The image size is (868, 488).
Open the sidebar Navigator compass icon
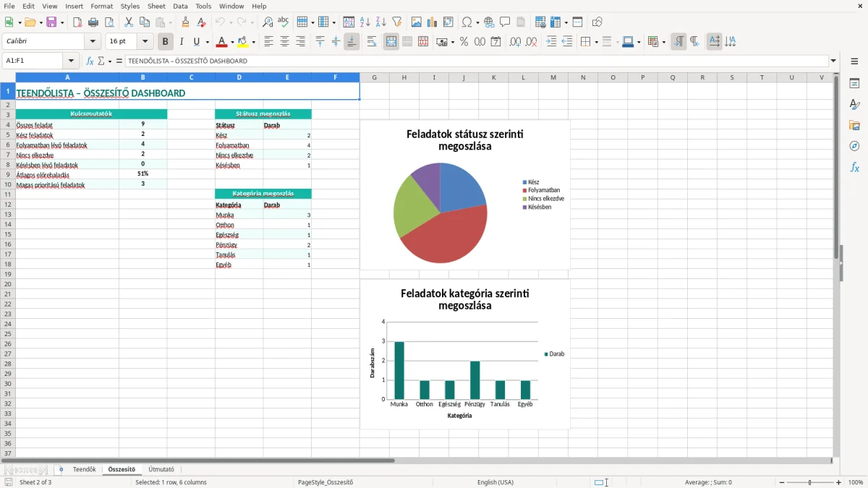[x=855, y=147]
